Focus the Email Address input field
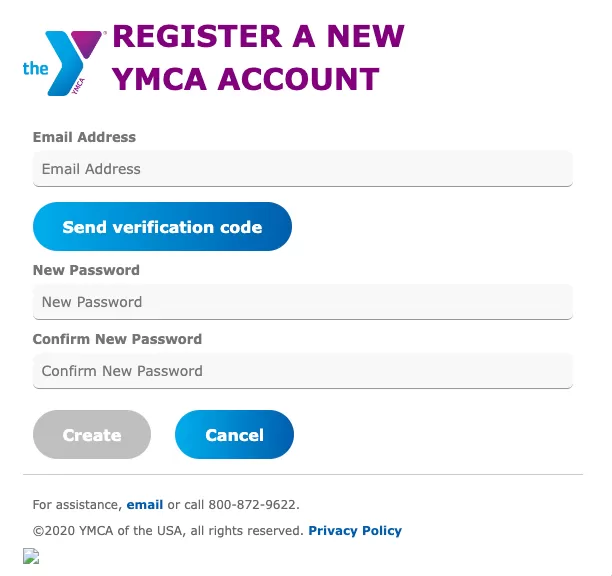The width and height of the screenshot is (612, 576). 302,169
